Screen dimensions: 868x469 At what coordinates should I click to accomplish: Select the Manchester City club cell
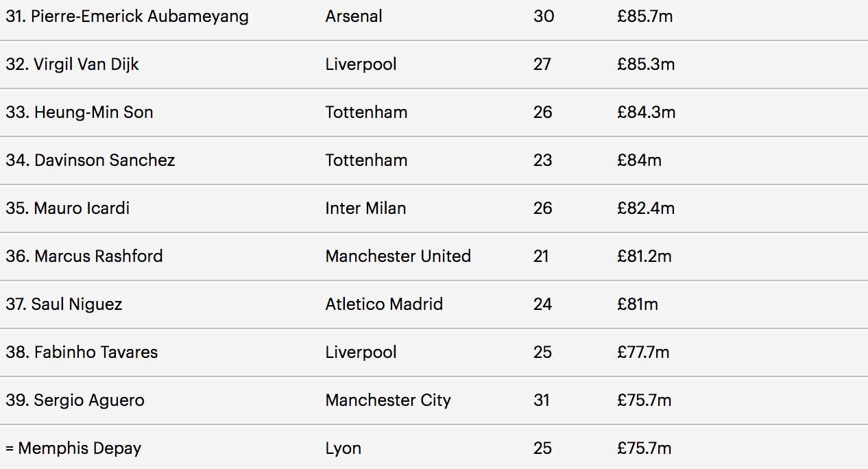(388, 400)
